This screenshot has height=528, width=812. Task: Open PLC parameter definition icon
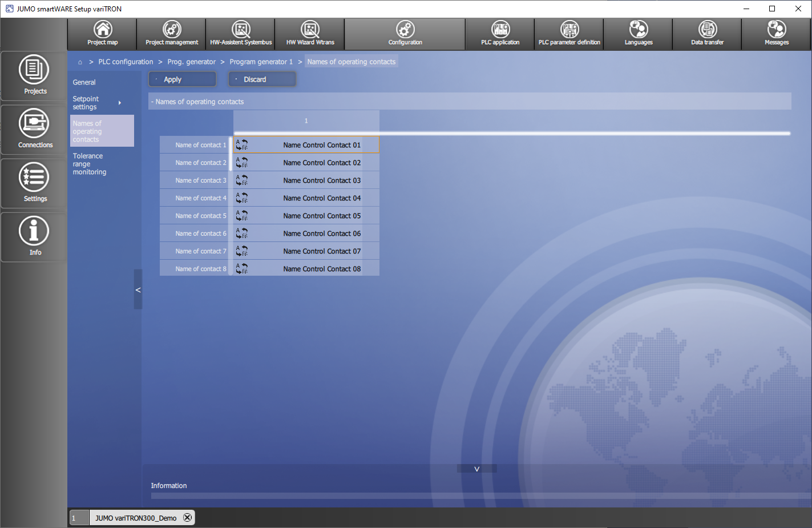pyautogui.click(x=569, y=34)
